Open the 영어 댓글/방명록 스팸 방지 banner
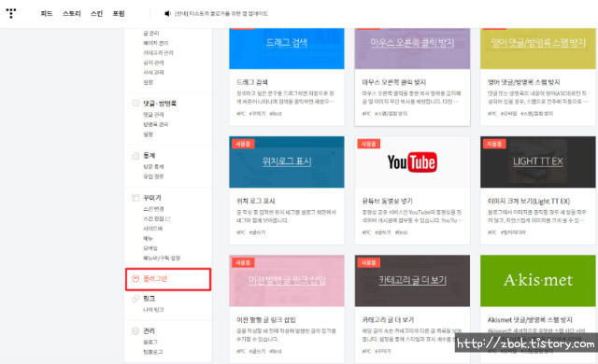This screenshot has height=364, width=598. [x=538, y=49]
